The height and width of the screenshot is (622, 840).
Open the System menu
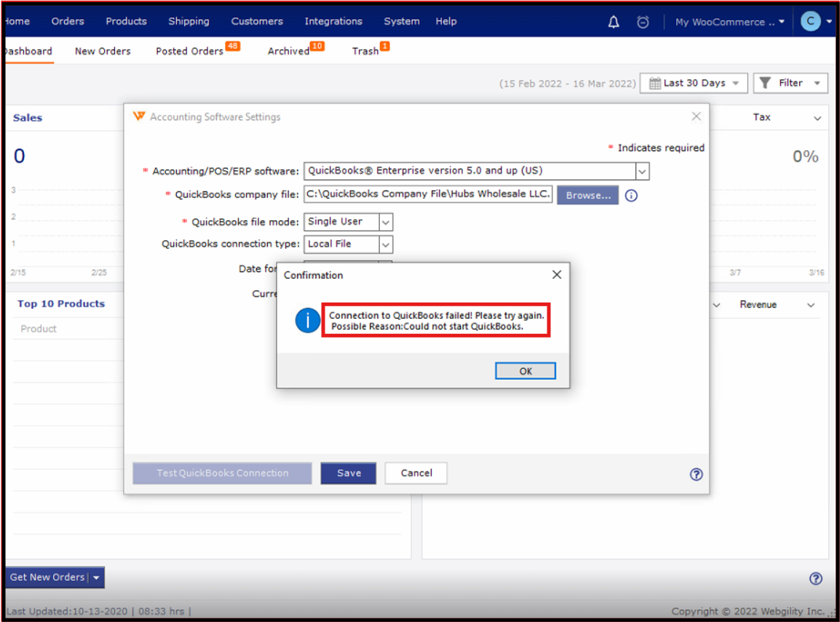pos(401,21)
